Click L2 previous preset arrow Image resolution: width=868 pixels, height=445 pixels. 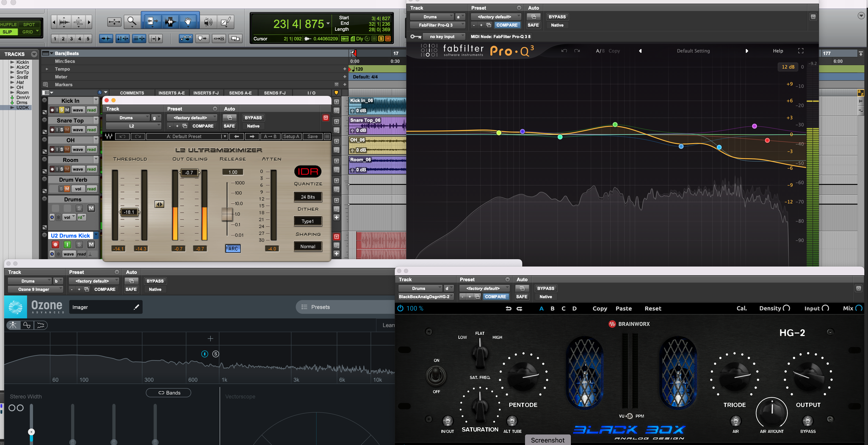coord(237,136)
